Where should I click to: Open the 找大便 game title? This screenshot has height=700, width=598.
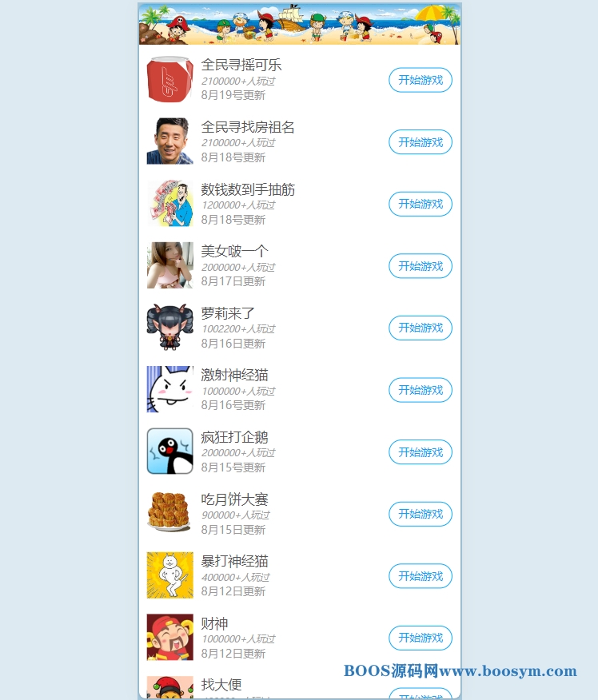click(221, 684)
